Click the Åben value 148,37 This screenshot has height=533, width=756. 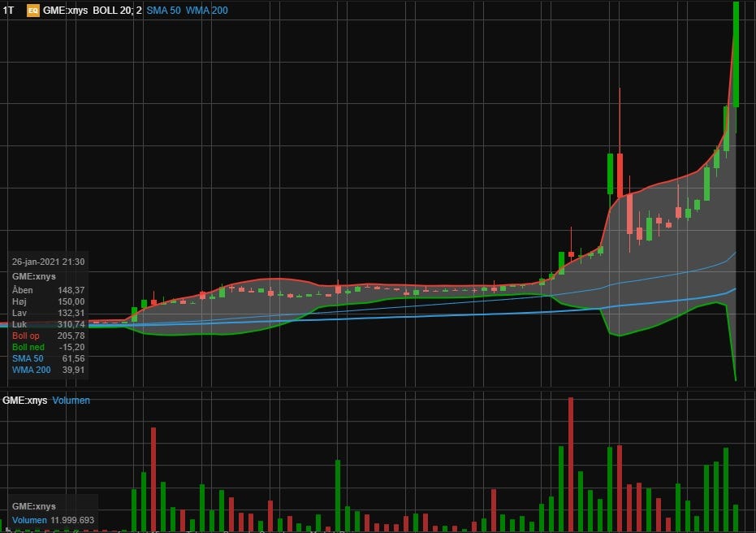pyautogui.click(x=71, y=290)
